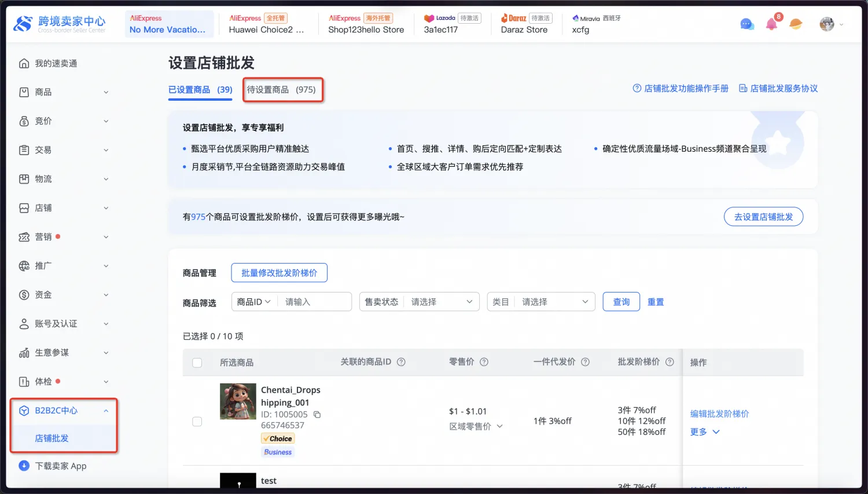Screen dimensions: 868x494
Task: Expand the 区域零售价 details
Action: [x=476, y=426]
